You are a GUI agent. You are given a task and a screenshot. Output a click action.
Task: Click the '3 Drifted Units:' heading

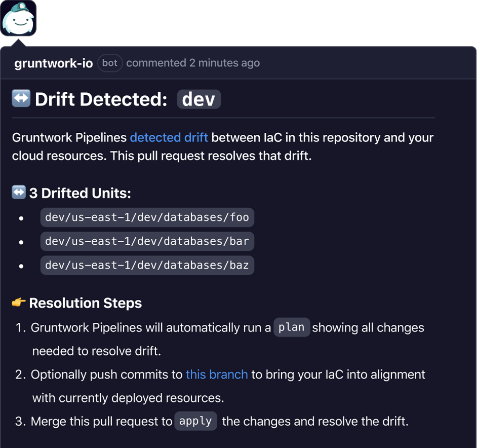80,193
